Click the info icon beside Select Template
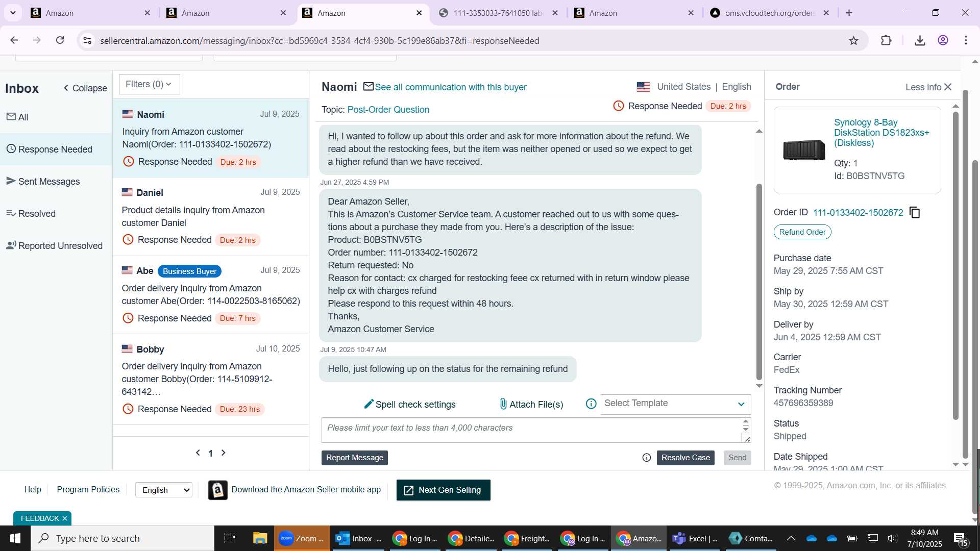This screenshot has width=980, height=551. [591, 404]
